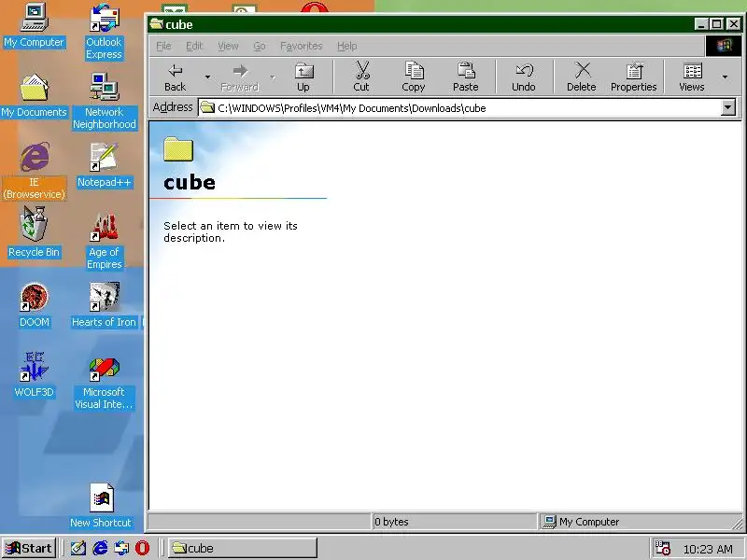Click the Paste clipboard toolbar button
The height and width of the screenshot is (560, 747).
(x=465, y=77)
